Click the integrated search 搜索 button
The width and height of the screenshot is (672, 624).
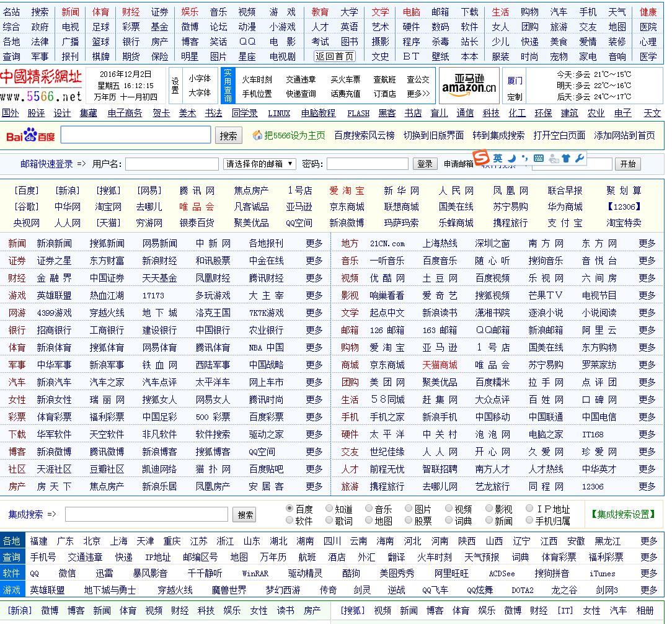(x=245, y=515)
